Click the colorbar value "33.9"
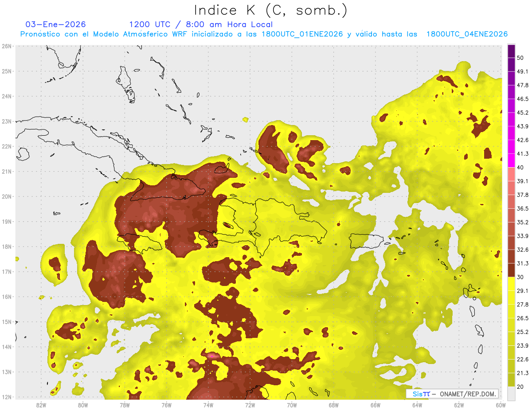The width and height of the screenshot is (532, 411). pos(522,236)
